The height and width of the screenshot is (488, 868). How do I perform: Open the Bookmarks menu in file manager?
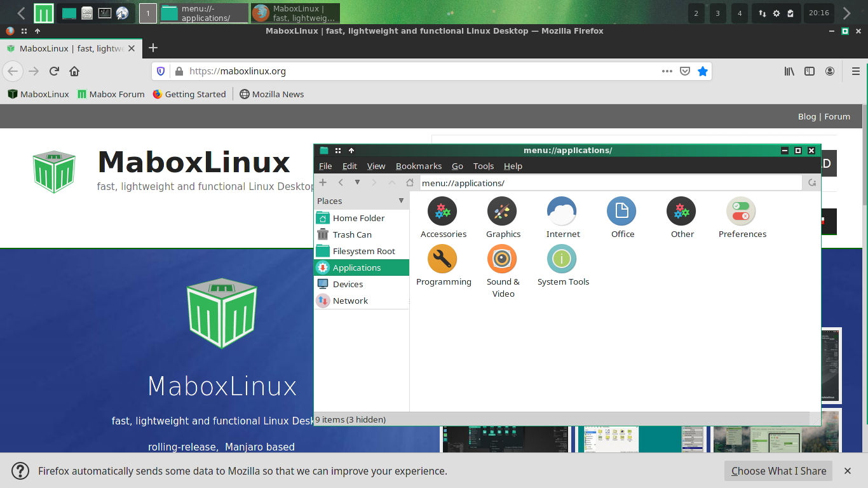coord(419,166)
